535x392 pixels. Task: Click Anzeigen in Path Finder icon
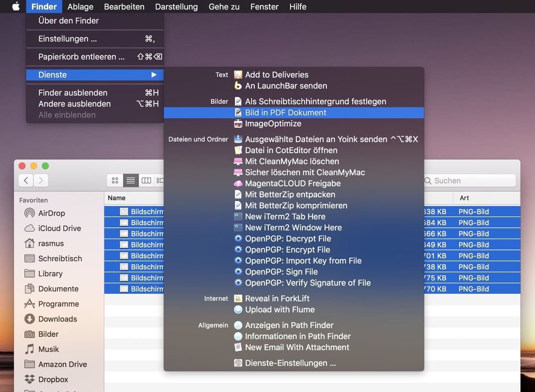coord(238,325)
